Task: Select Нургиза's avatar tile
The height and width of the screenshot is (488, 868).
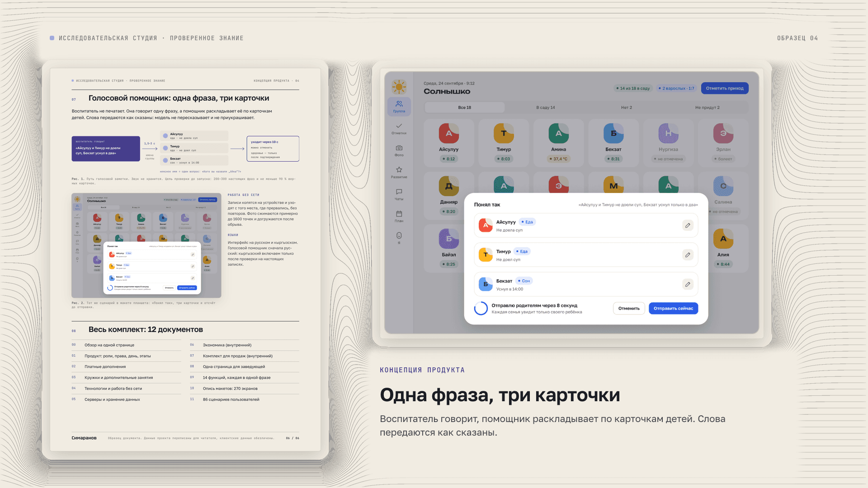Action: pyautogui.click(x=668, y=133)
